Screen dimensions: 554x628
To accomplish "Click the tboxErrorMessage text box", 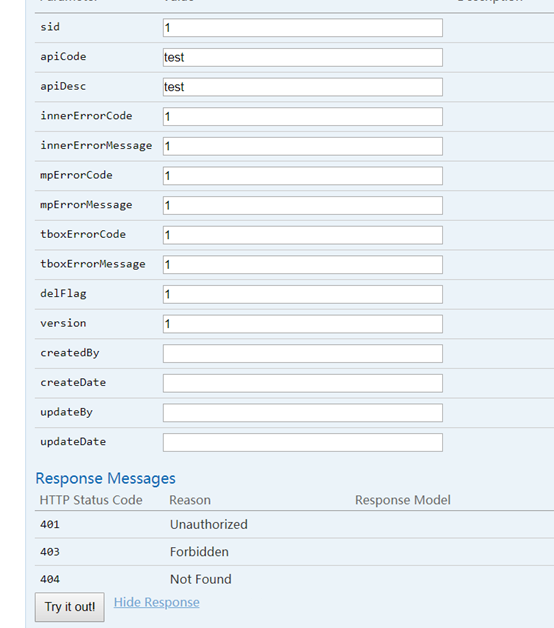I will (303, 265).
